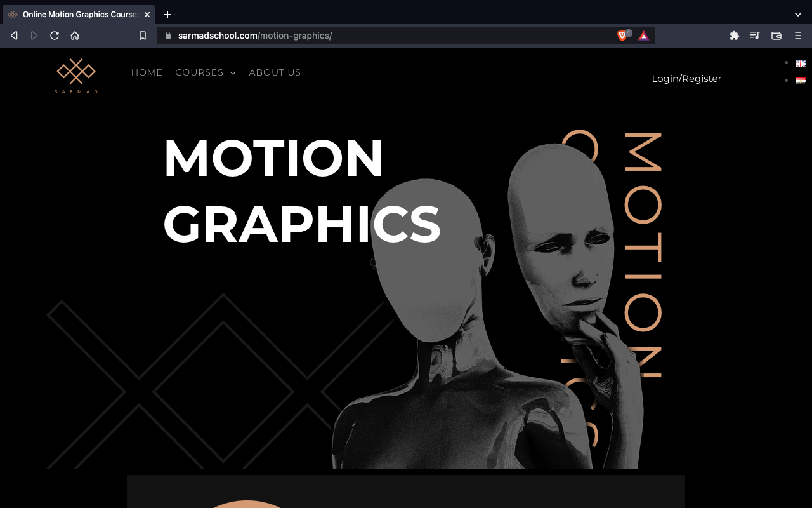812x508 pixels.
Task: Click the browser forward arrow
Action: (x=34, y=36)
